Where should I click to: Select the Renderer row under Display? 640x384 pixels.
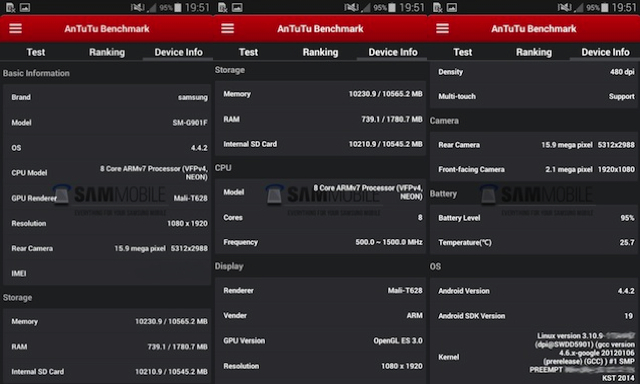tap(320, 291)
